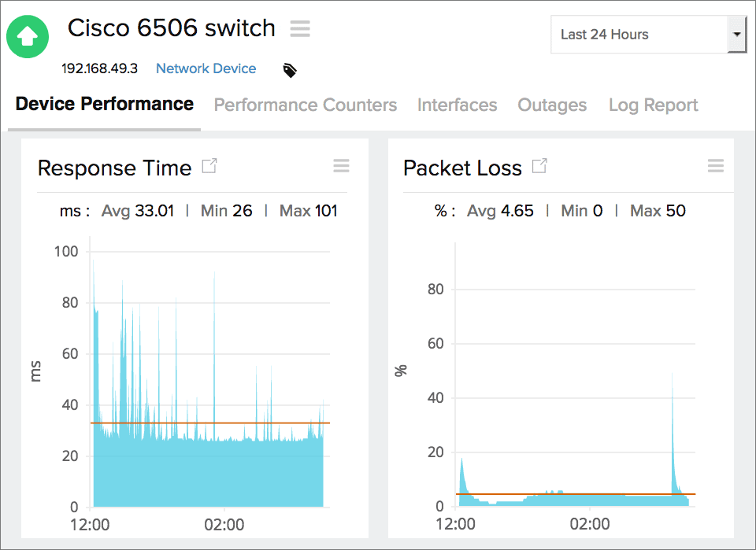
Task: Open the Log Report tab
Action: pos(653,105)
